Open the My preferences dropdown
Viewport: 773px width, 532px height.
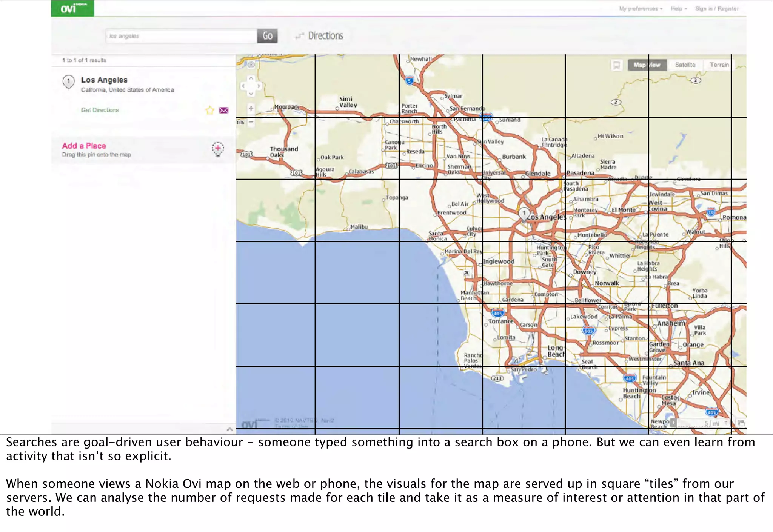641,8
